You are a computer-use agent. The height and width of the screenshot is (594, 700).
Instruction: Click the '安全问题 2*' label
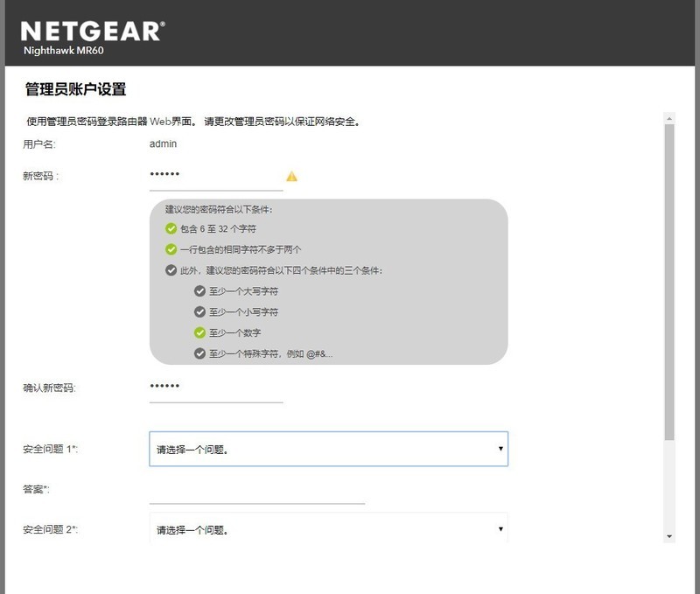50,529
